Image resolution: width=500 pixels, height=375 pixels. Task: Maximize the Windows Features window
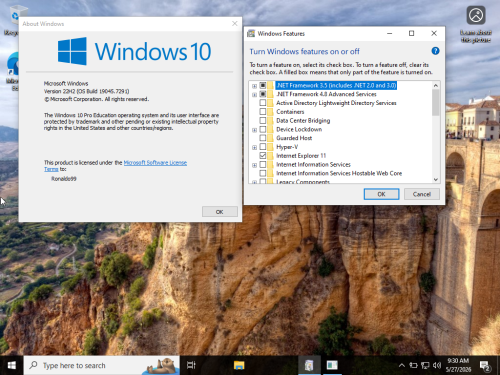pos(412,33)
